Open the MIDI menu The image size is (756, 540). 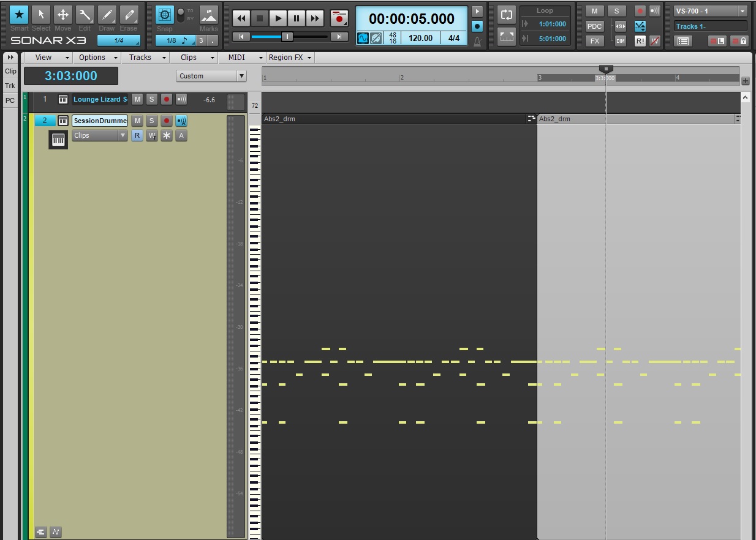click(243, 57)
